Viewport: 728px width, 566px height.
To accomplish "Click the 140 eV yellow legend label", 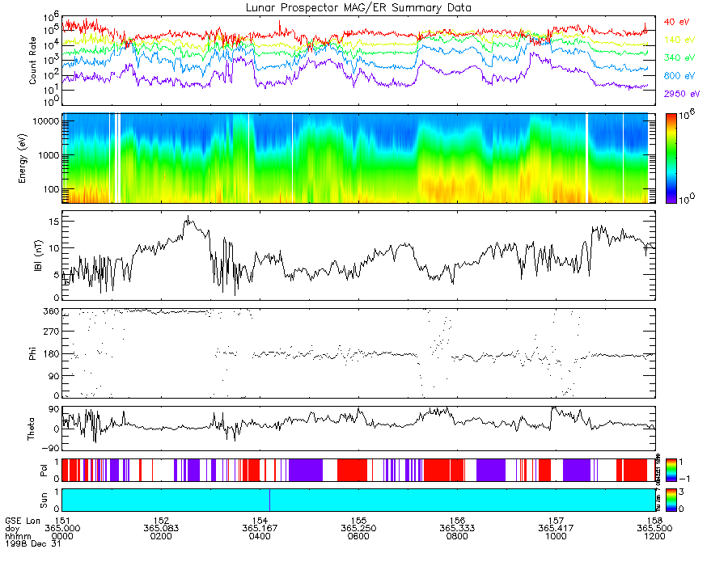I will click(679, 40).
